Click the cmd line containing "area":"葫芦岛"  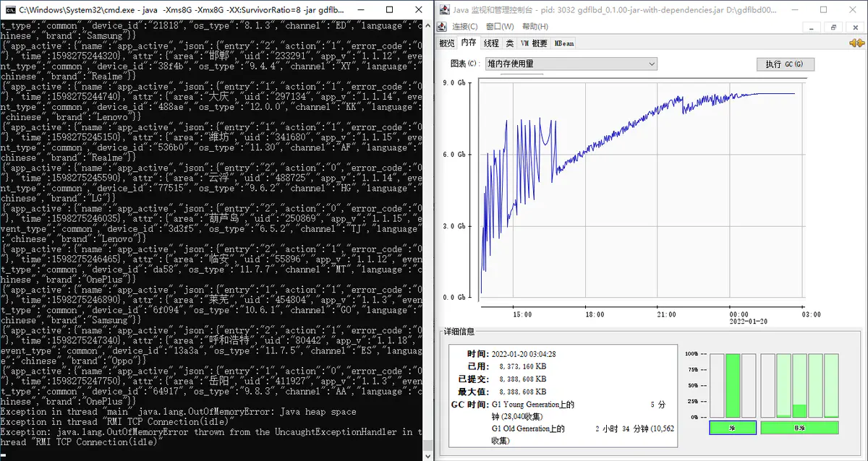[x=211, y=217]
